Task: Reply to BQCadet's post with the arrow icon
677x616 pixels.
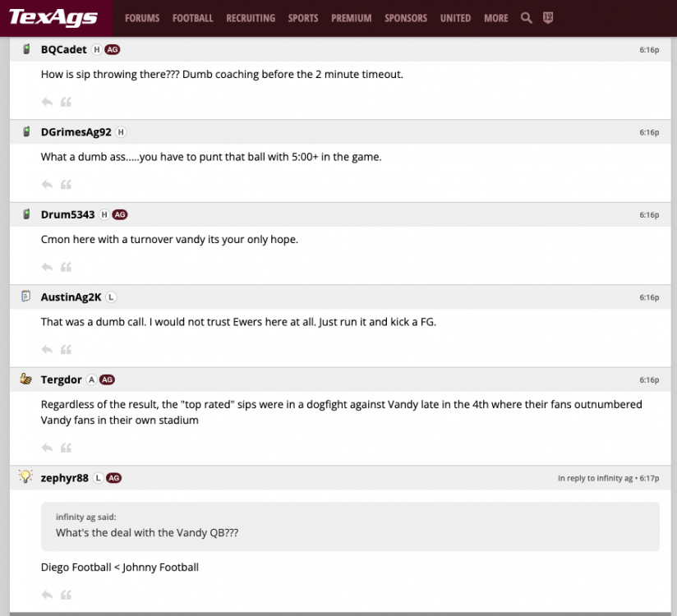Action: (x=47, y=102)
